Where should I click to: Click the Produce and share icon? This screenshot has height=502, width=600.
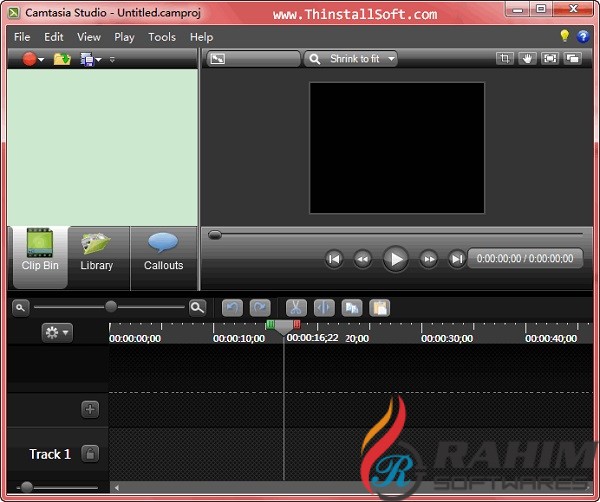click(x=87, y=59)
